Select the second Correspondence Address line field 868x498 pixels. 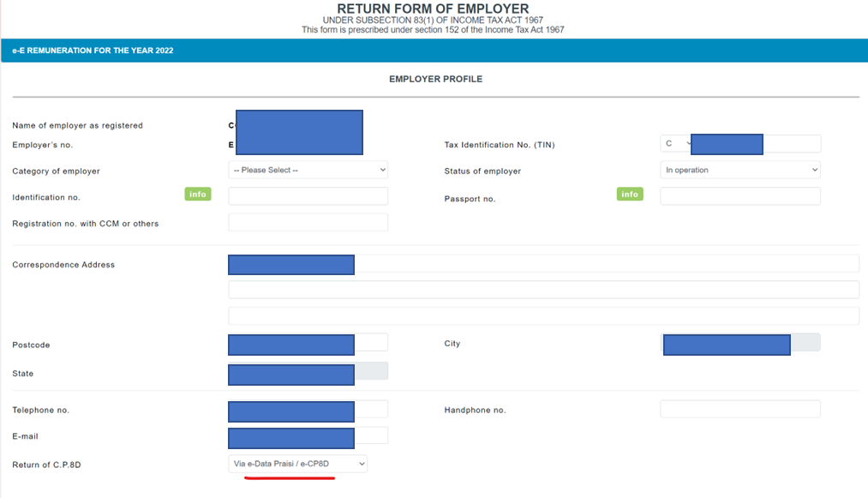[x=543, y=290]
